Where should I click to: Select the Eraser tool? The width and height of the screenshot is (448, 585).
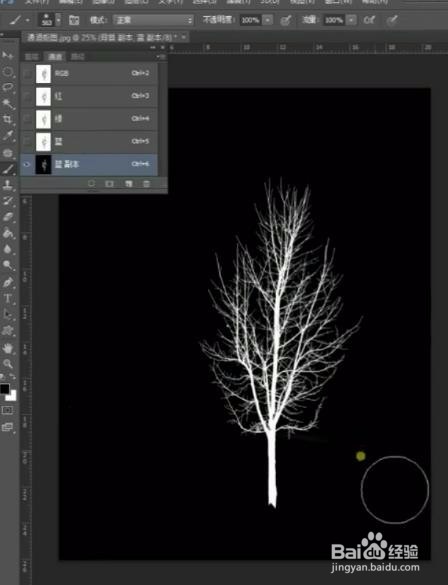[7, 217]
